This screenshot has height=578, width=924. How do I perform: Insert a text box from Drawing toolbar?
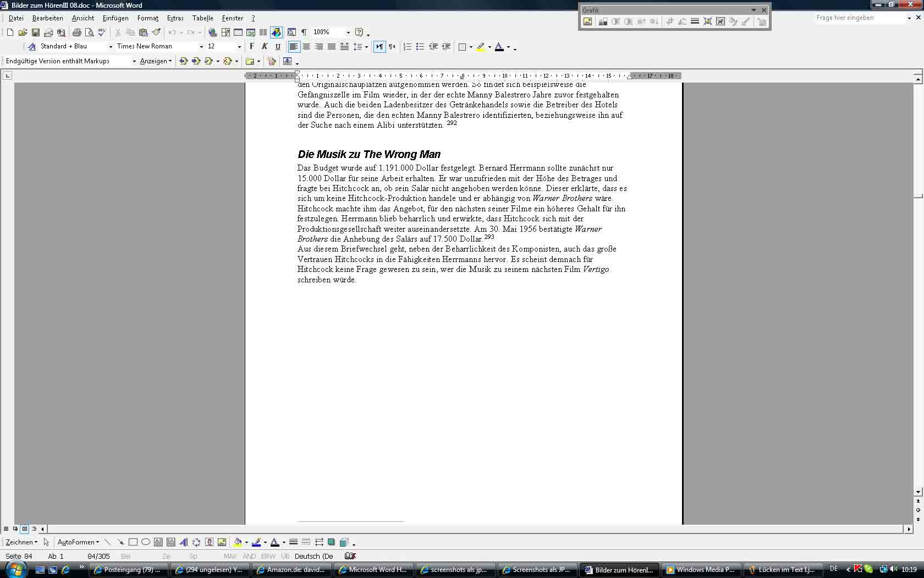click(x=158, y=542)
